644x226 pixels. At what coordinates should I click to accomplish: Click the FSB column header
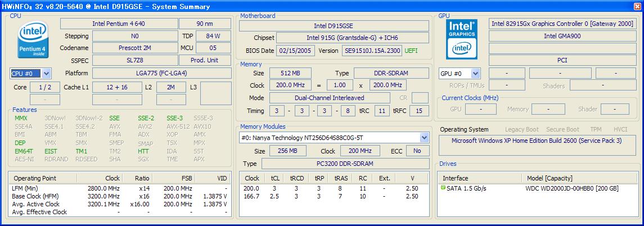pyautogui.click(x=174, y=178)
